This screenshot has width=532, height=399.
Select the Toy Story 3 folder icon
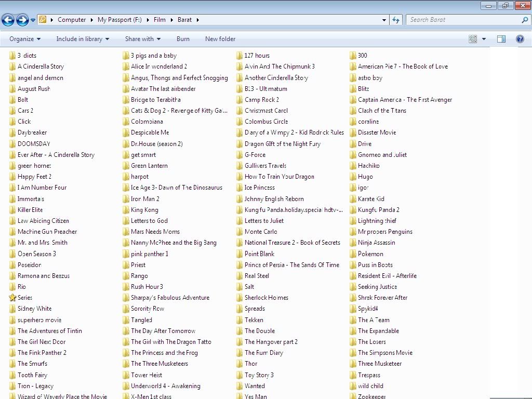pos(240,375)
